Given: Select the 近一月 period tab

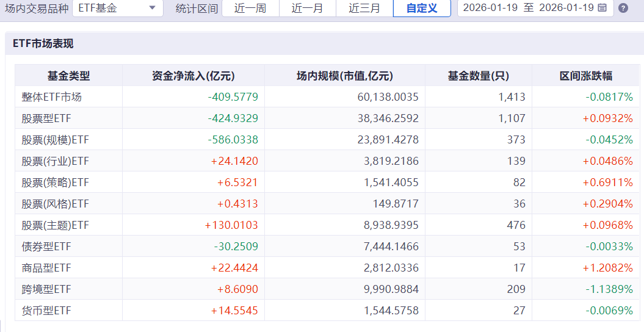Looking at the screenshot, I should point(307,8).
